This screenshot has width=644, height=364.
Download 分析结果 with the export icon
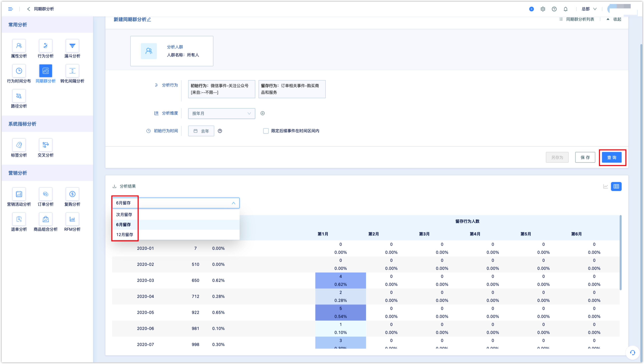114,186
